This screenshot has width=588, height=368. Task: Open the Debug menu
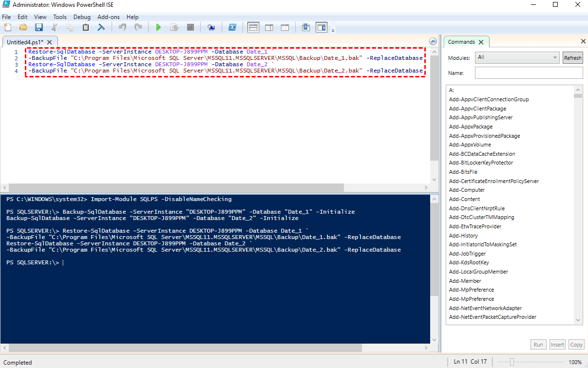click(82, 17)
